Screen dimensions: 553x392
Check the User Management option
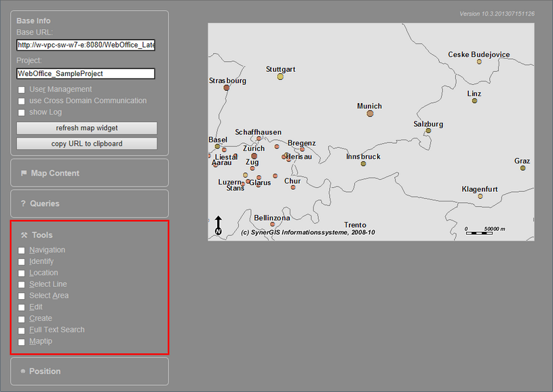tap(21, 89)
